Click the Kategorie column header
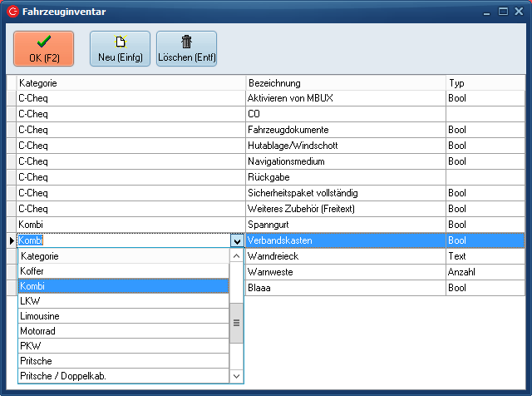Screen dimensions: 532x396 [131, 83]
